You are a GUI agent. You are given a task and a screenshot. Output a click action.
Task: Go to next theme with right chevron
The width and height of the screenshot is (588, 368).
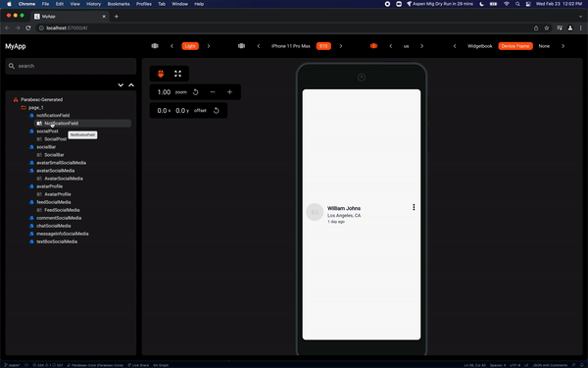pos(209,46)
